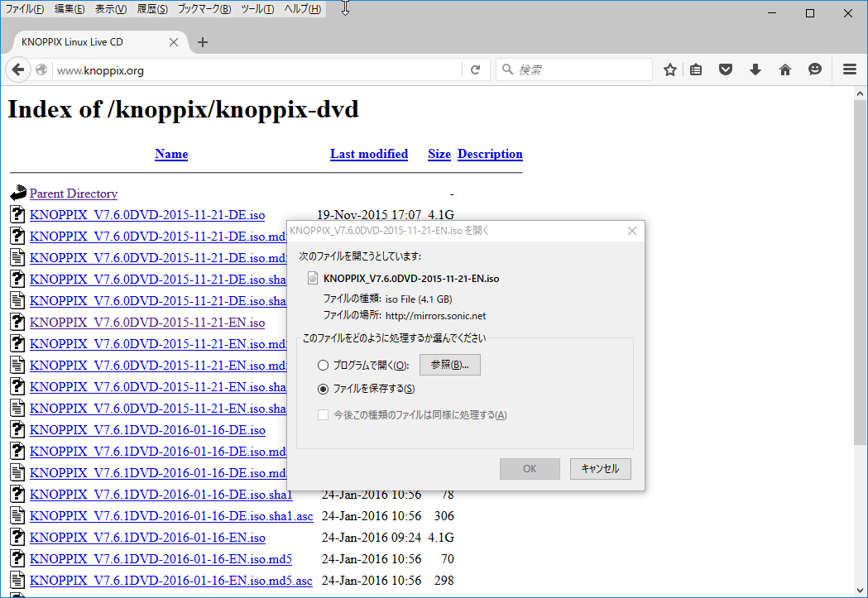This screenshot has width=868, height=598.
Task: Close the KNOPPIX Linux Live CD tab
Action: (173, 42)
